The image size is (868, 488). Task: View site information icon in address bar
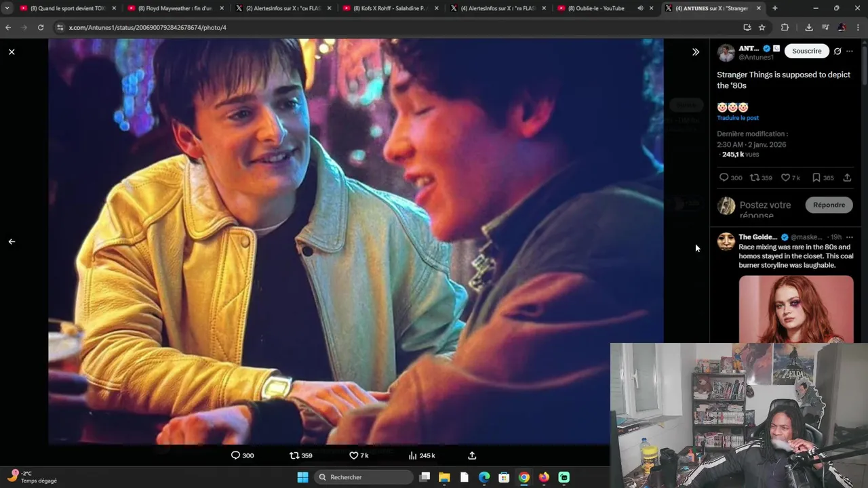pyautogui.click(x=60, y=27)
